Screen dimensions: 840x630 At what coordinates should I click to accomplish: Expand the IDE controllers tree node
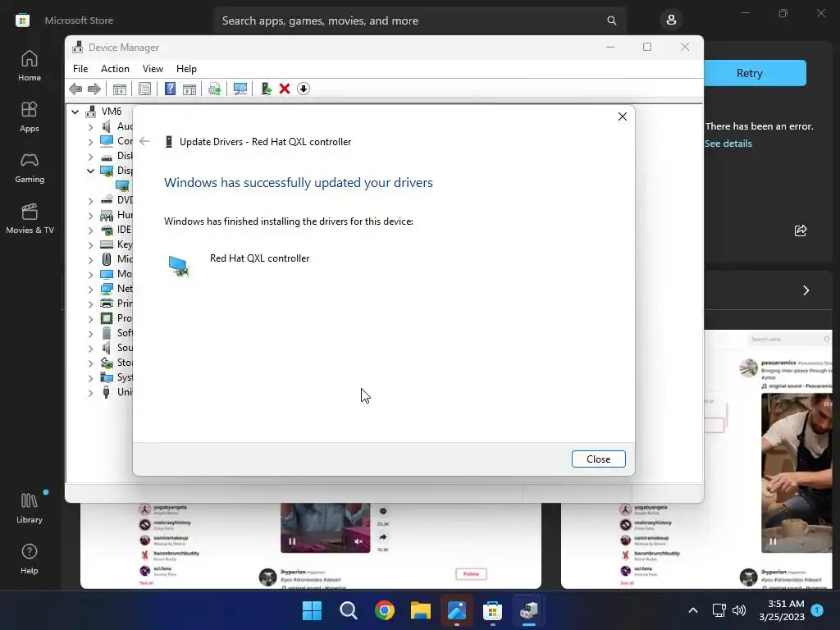click(x=90, y=230)
